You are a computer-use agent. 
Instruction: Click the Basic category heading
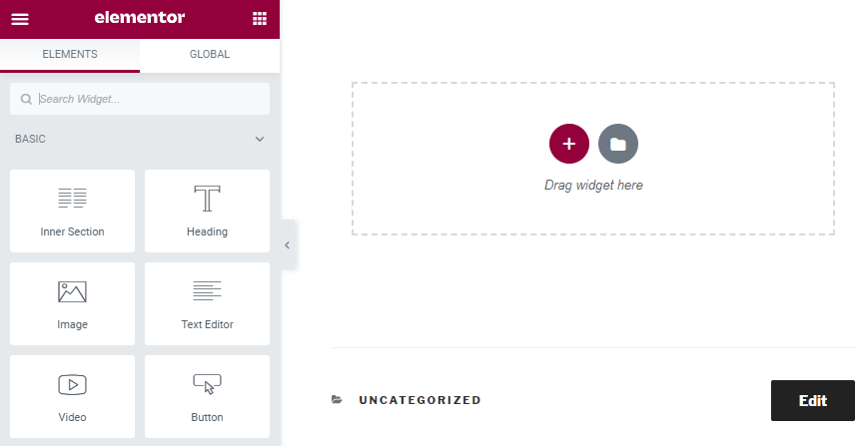click(x=30, y=140)
